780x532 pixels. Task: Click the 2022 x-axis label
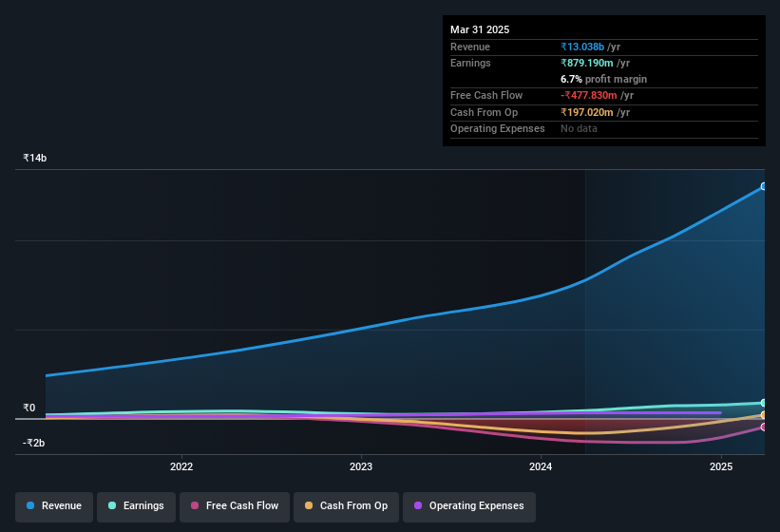tap(181, 466)
